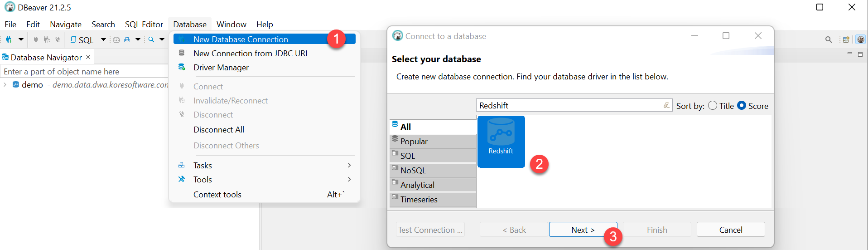868x250 pixels.
Task: Click the Tools wrench menu icon
Action: point(182,179)
